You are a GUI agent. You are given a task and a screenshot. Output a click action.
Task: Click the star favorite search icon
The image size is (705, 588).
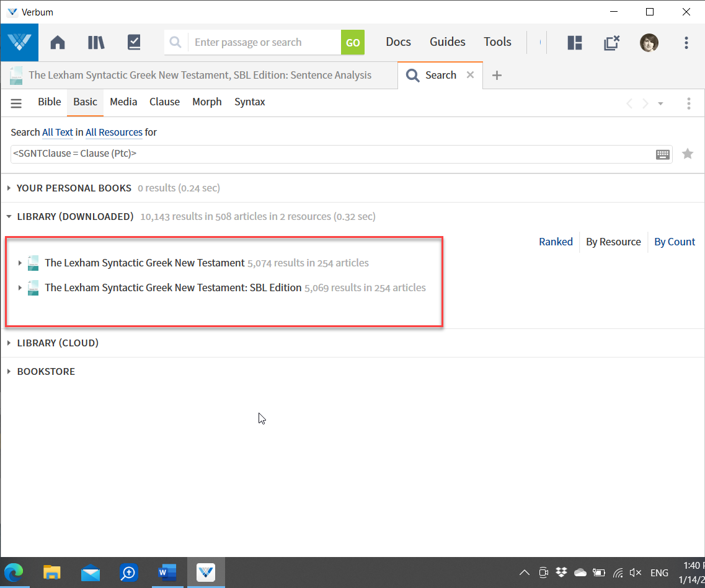pos(688,154)
